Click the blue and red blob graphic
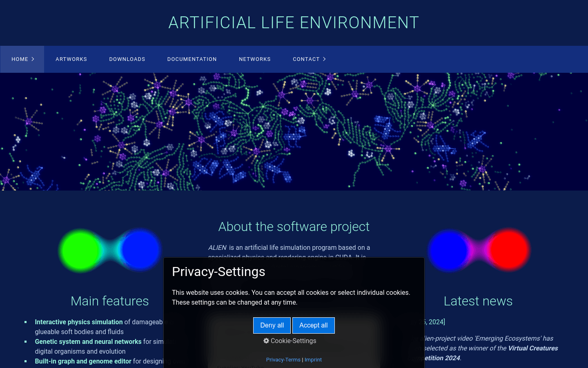 [x=479, y=250]
